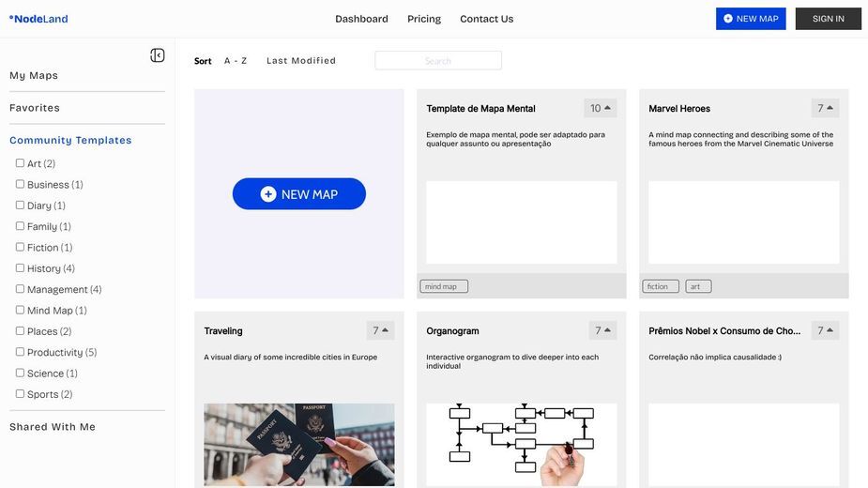Click the Organogram card title
Image resolution: width=868 pixels, height=488 pixels.
pyautogui.click(x=452, y=331)
